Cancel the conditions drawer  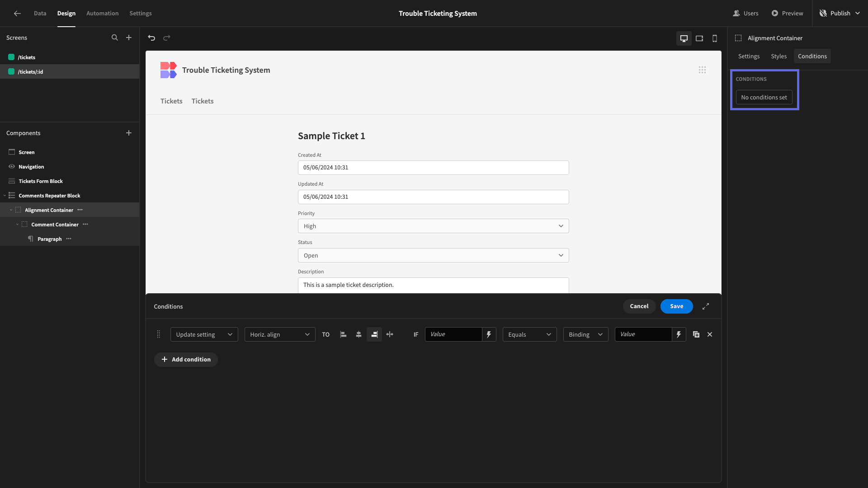coord(639,306)
